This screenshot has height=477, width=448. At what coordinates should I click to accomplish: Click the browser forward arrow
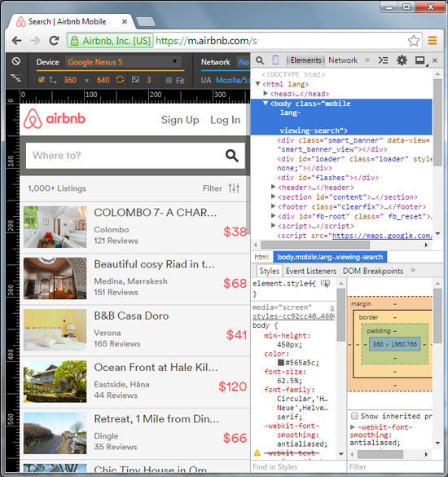point(35,41)
